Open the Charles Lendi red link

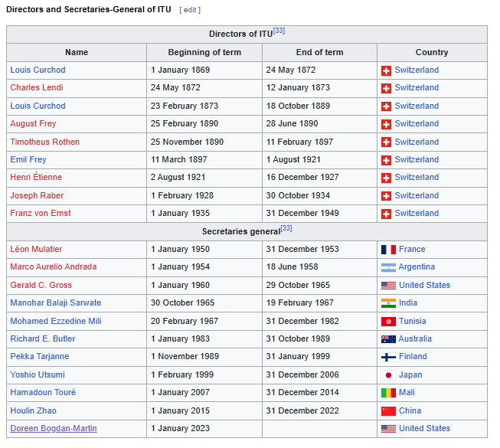[36, 87]
